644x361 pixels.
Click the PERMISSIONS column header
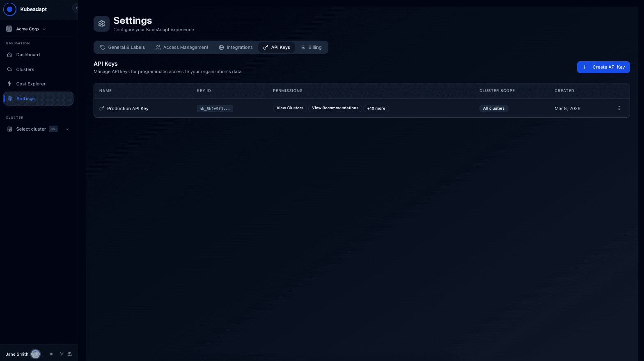(288, 91)
